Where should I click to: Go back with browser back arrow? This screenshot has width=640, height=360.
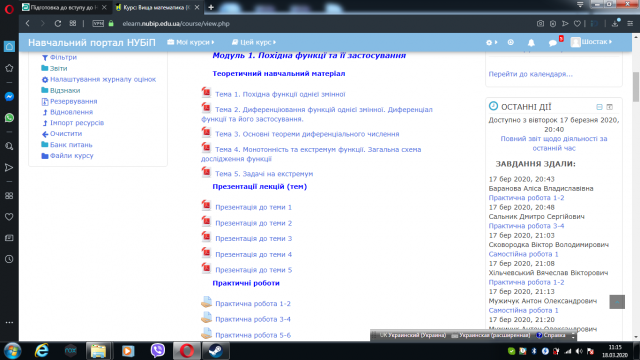point(28,24)
